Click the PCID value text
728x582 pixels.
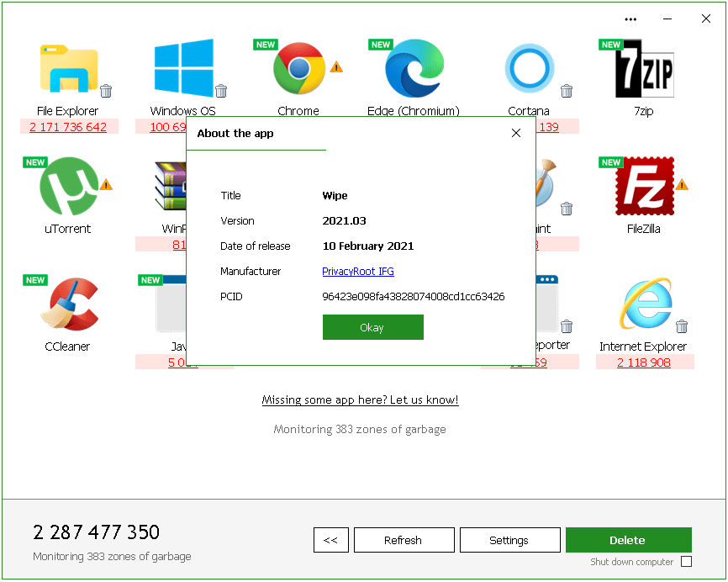[414, 296]
